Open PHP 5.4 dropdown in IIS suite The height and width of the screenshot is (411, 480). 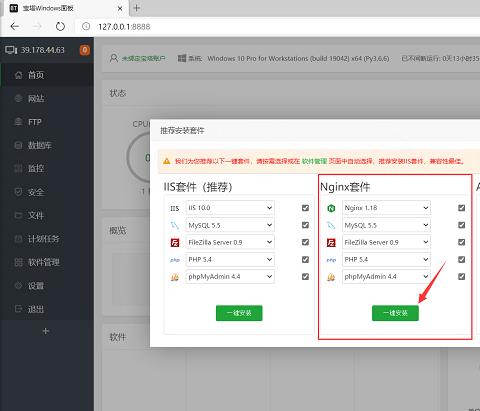point(230,259)
